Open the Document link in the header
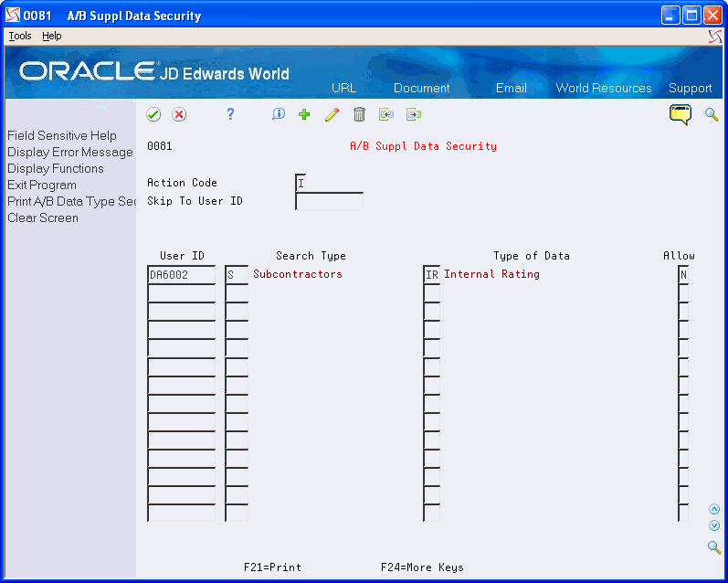This screenshot has width=728, height=583. click(x=422, y=88)
